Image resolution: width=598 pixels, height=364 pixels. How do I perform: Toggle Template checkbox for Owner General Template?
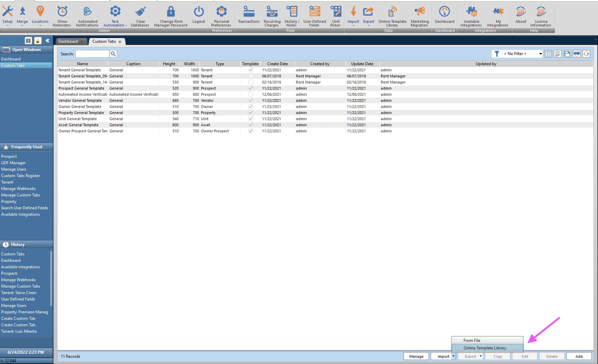point(251,106)
